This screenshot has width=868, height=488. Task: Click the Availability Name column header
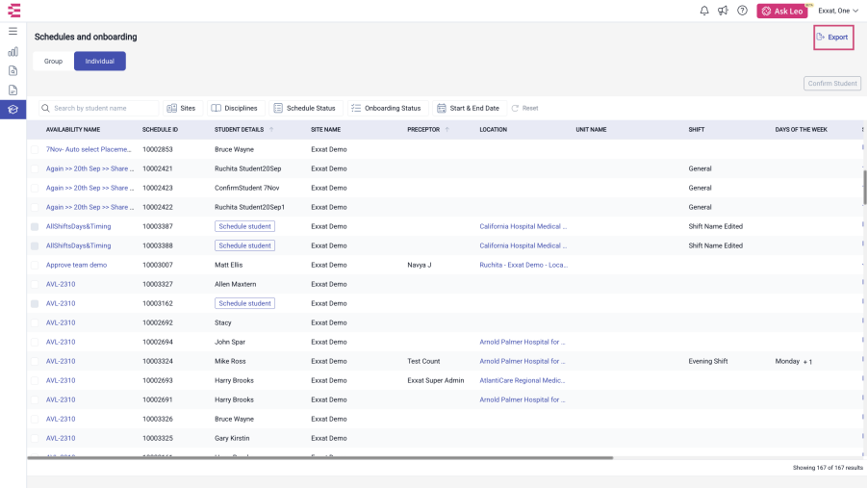coord(73,130)
